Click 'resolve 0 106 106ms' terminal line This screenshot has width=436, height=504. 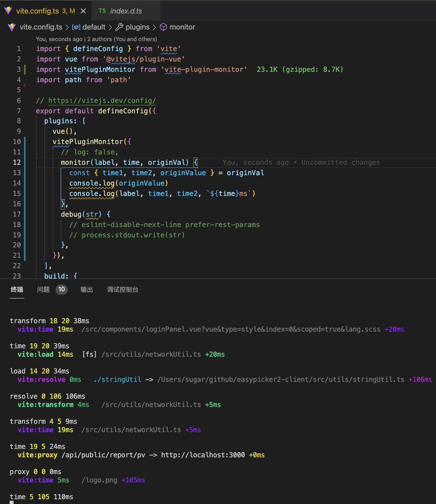(47, 396)
